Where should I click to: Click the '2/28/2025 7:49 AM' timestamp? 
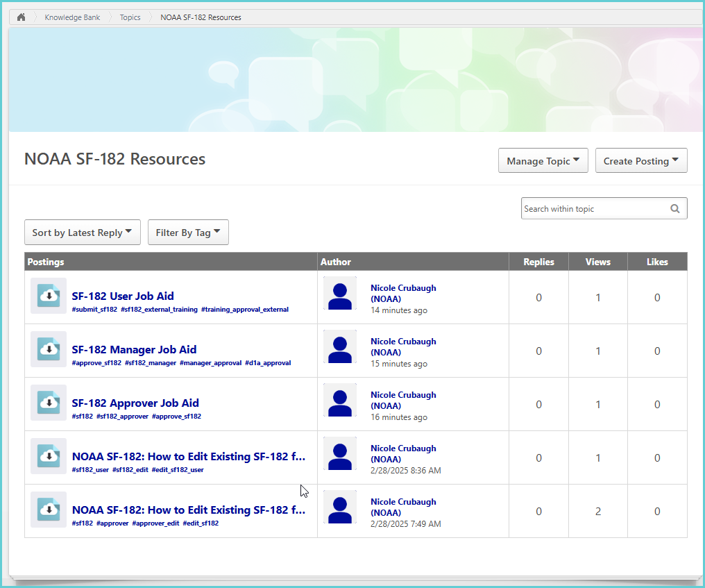(x=405, y=524)
